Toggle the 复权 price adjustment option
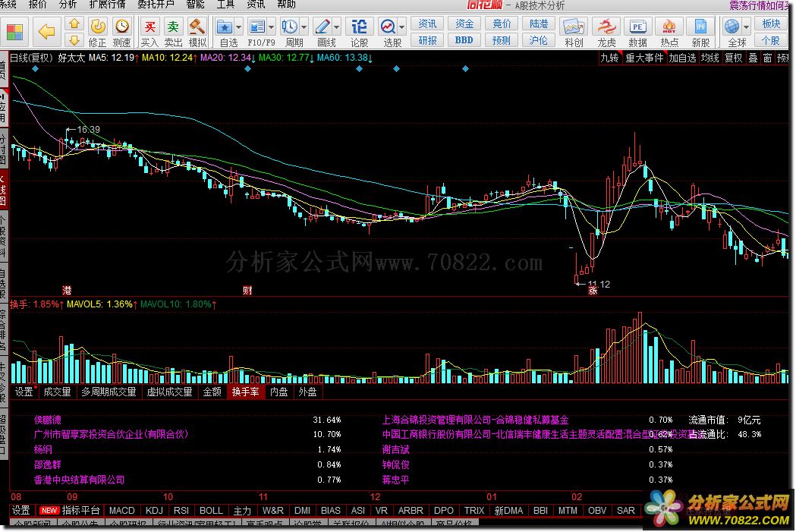 [733, 58]
